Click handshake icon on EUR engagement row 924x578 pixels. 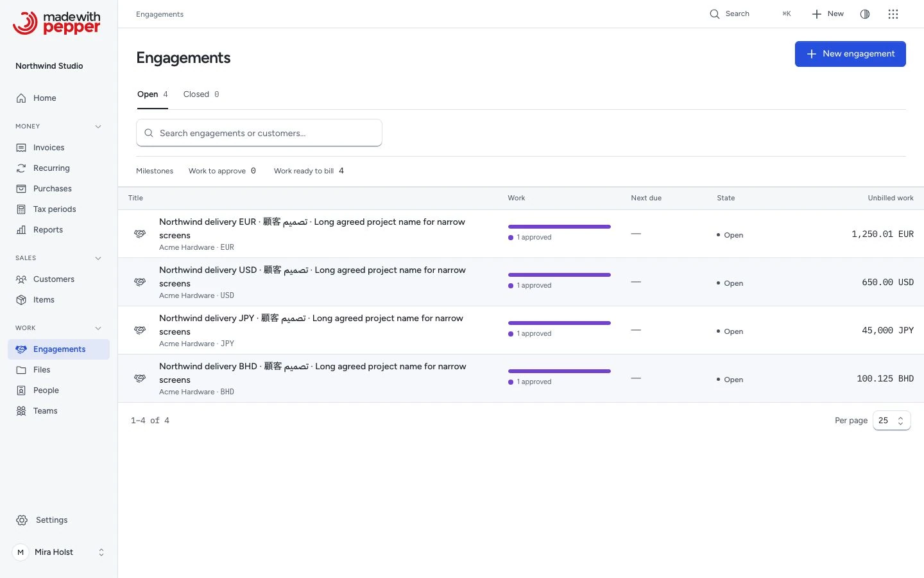pyautogui.click(x=140, y=234)
